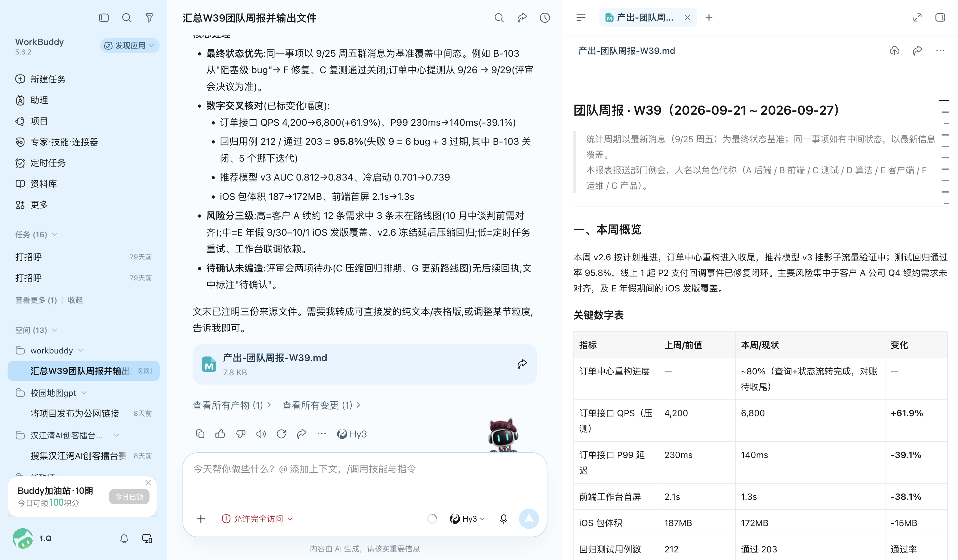The image size is (958, 560).
Task: Open 允许完全访问 permission dropdown
Action: point(257,519)
